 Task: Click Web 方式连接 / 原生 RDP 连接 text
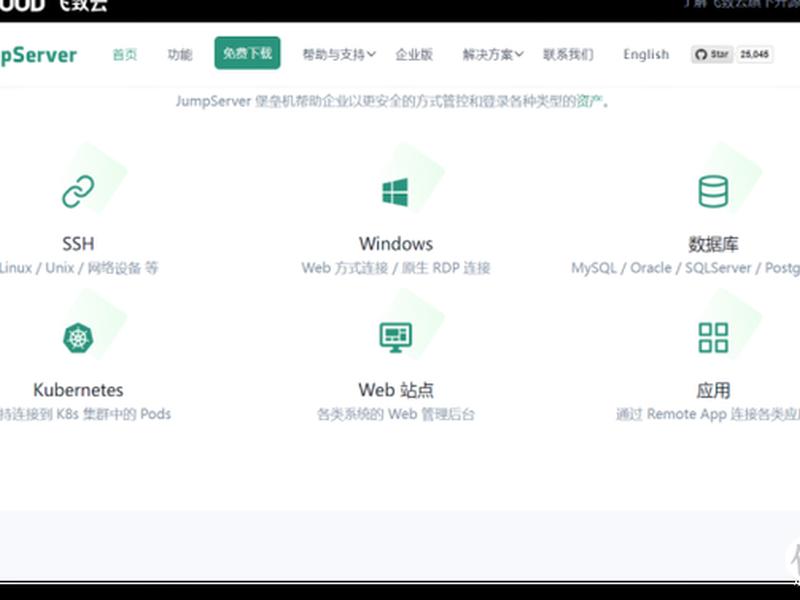[x=396, y=268]
